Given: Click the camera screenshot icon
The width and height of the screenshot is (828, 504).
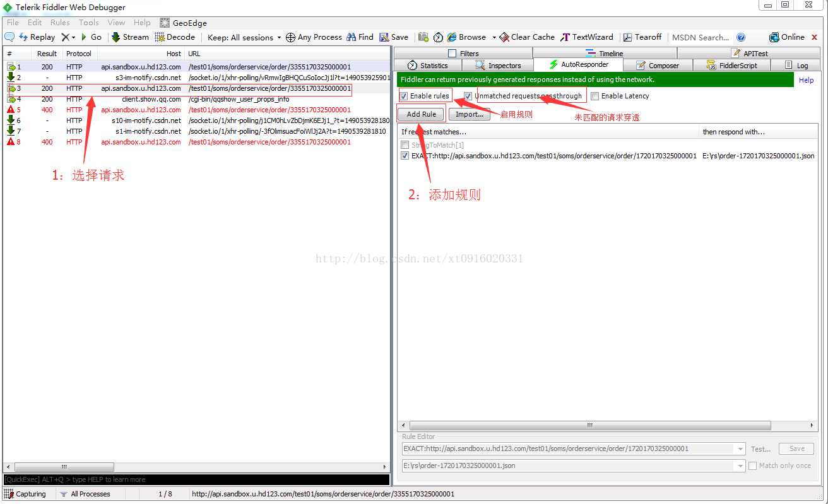Looking at the screenshot, I should coord(423,37).
